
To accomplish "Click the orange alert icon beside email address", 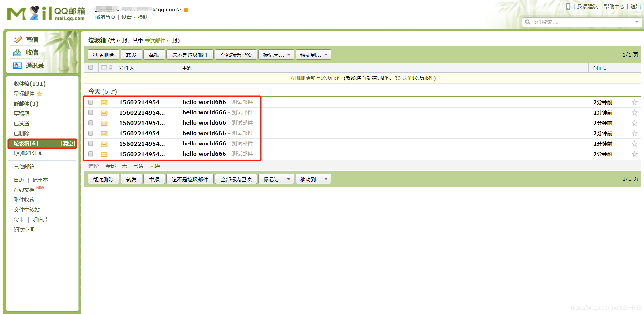I will 186,10.
